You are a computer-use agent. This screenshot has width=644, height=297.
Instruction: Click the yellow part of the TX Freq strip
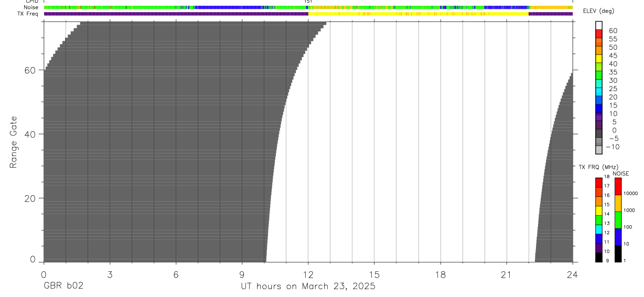coord(418,14)
